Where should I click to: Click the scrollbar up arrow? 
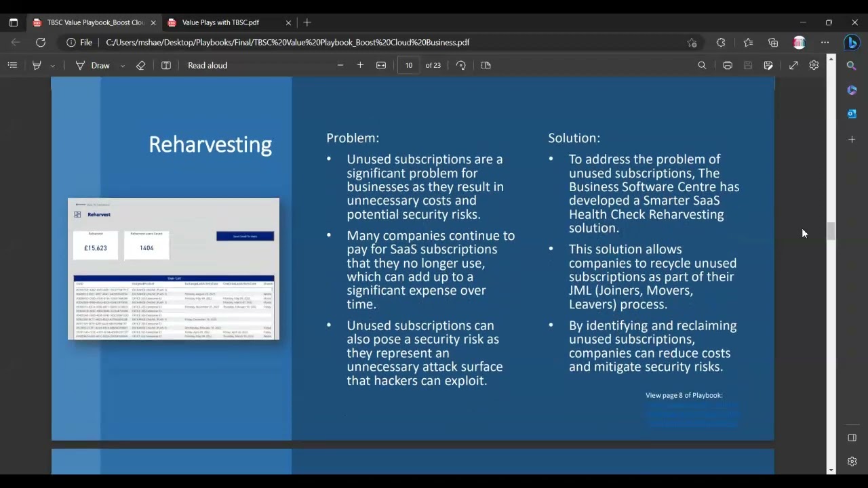click(831, 58)
